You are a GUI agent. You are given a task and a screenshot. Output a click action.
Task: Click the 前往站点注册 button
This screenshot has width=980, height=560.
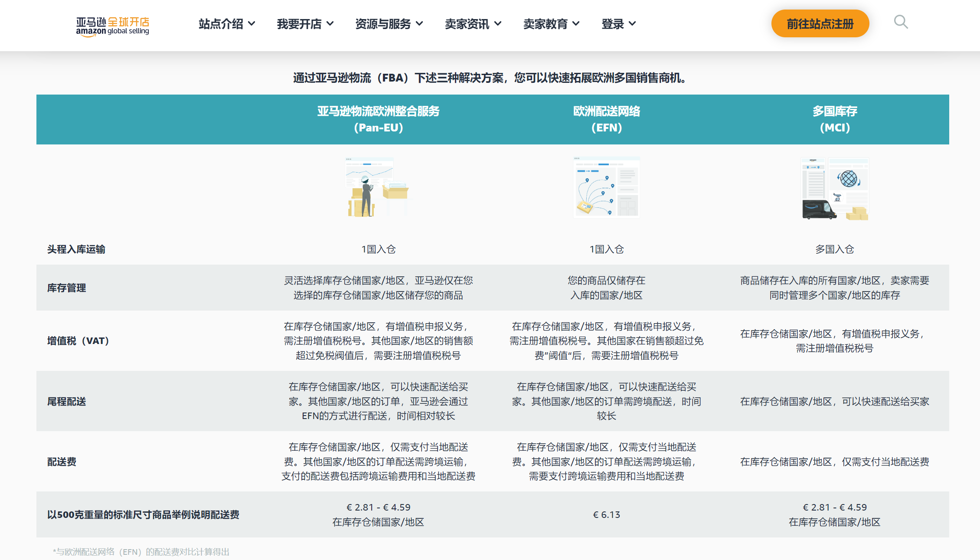pyautogui.click(x=820, y=24)
